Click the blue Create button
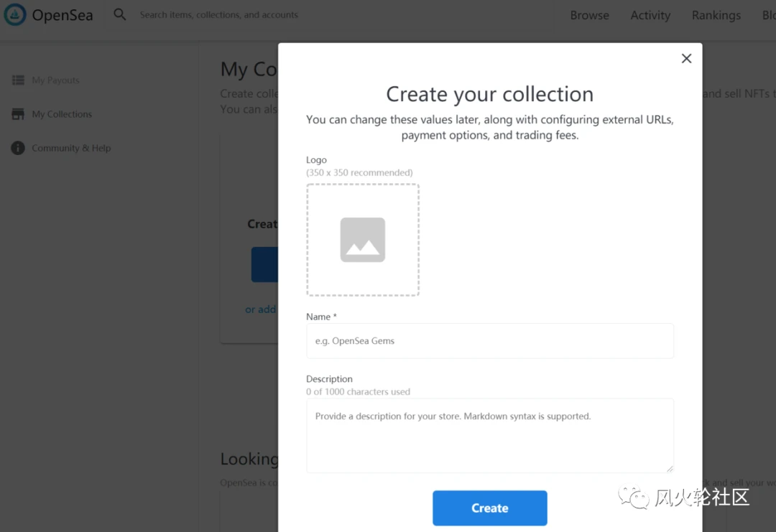Screen dimensions: 776x532 coord(490,508)
